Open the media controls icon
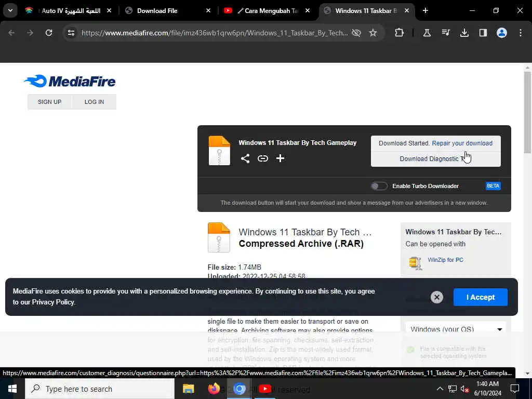This screenshot has height=399, width=532. pyautogui.click(x=446, y=33)
